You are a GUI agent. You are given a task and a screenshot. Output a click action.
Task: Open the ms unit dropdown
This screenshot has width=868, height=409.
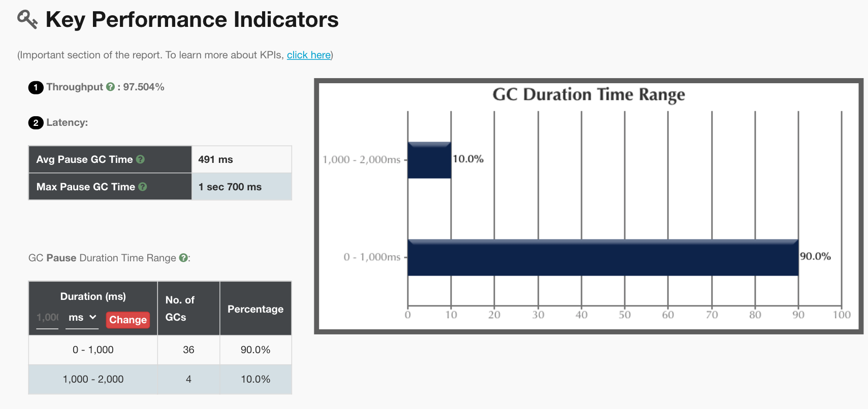[82, 318]
